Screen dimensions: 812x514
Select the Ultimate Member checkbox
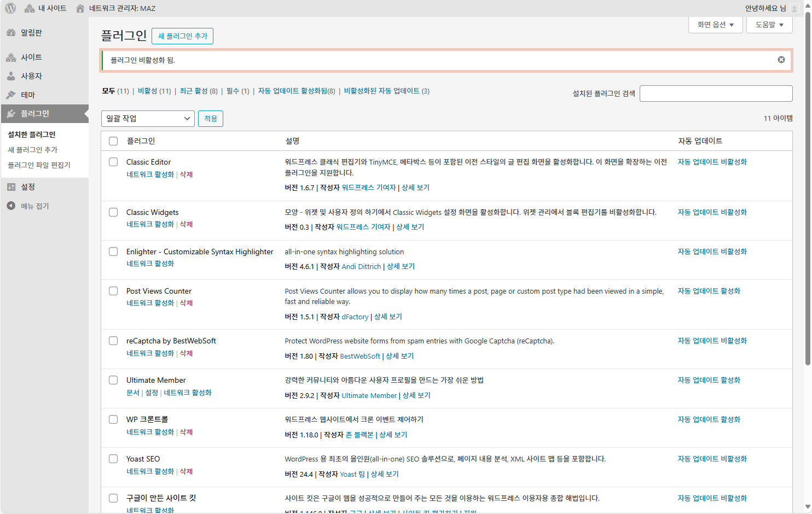(x=113, y=380)
